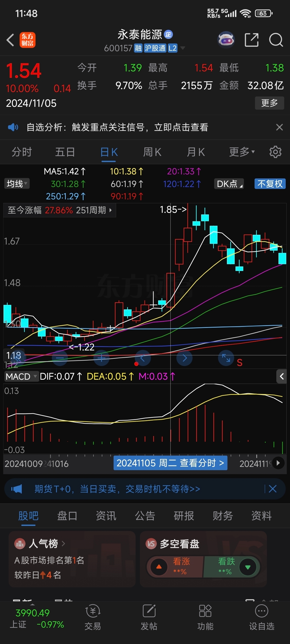Open 功能 grid icon
The image size is (290, 644).
205,618
